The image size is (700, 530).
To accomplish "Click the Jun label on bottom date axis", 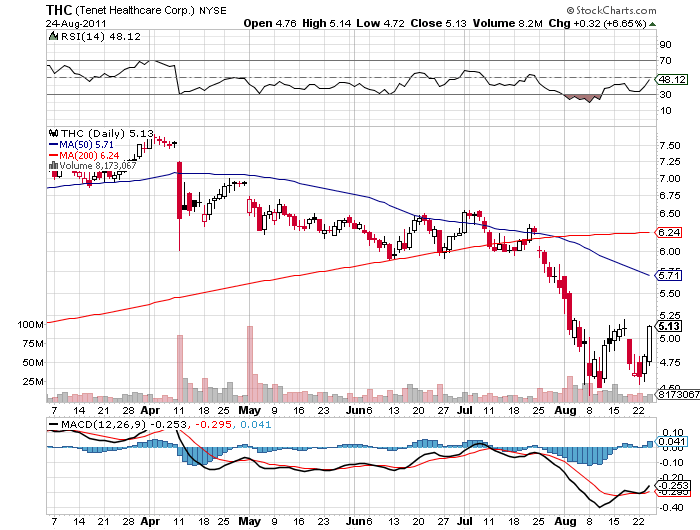I will [x=356, y=521].
